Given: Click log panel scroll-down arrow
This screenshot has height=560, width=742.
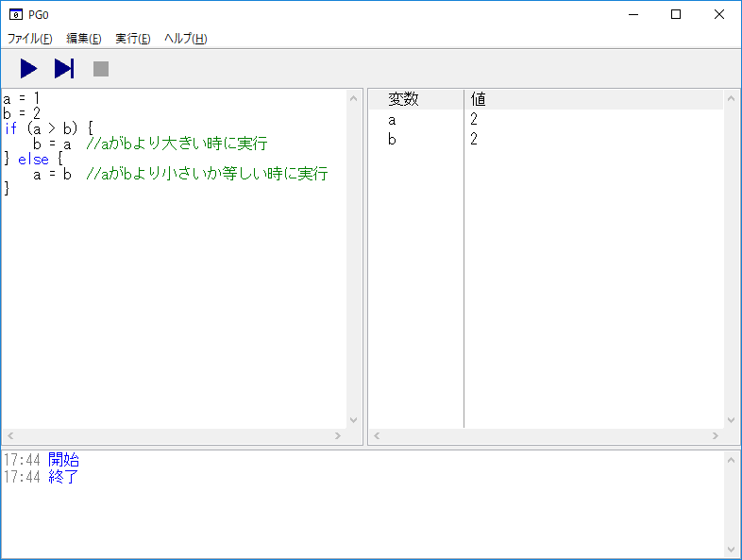Looking at the screenshot, I should (x=731, y=550).
